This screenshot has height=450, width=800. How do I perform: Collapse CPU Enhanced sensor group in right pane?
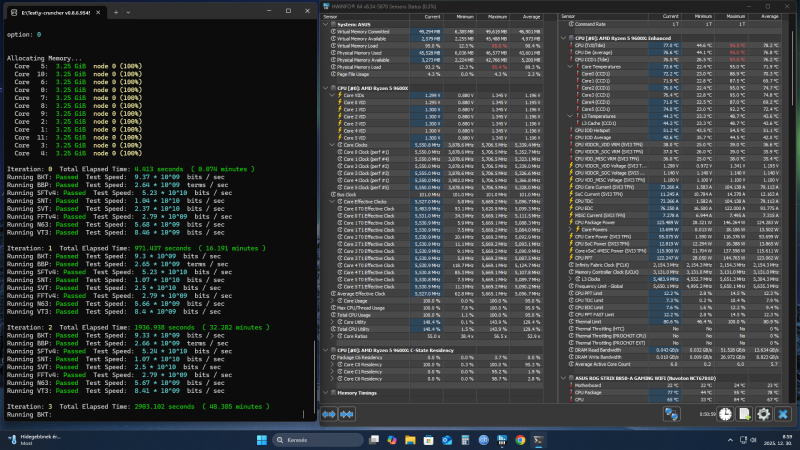click(563, 38)
